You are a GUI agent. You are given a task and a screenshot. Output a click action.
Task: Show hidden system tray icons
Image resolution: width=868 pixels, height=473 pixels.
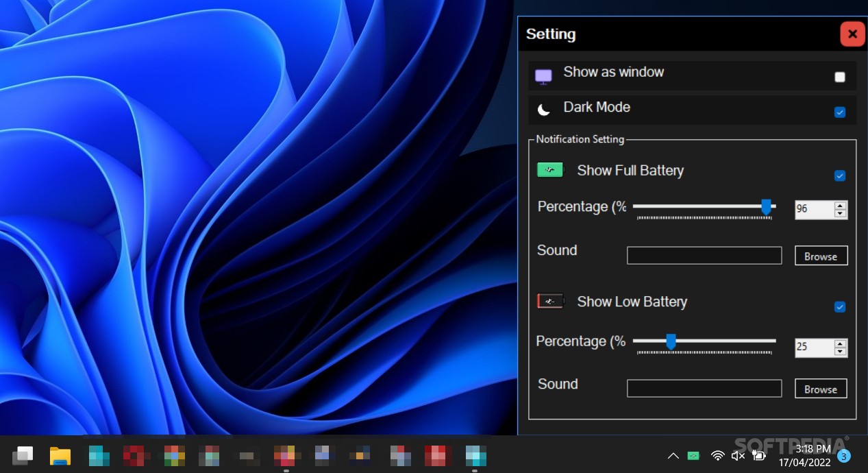[673, 456]
